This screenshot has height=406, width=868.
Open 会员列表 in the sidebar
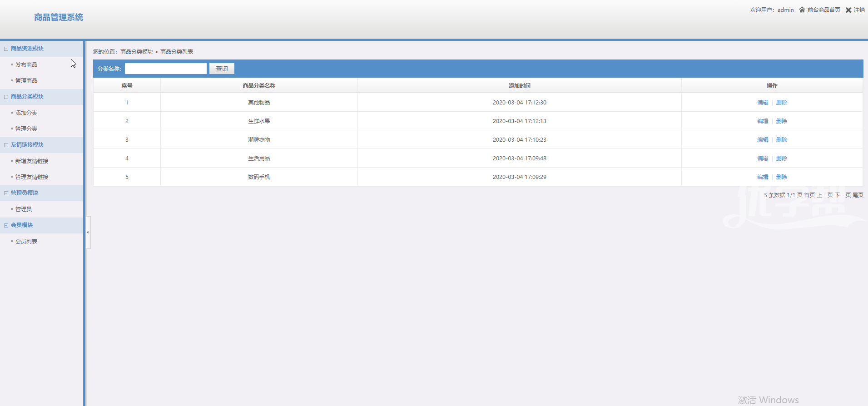tap(26, 242)
